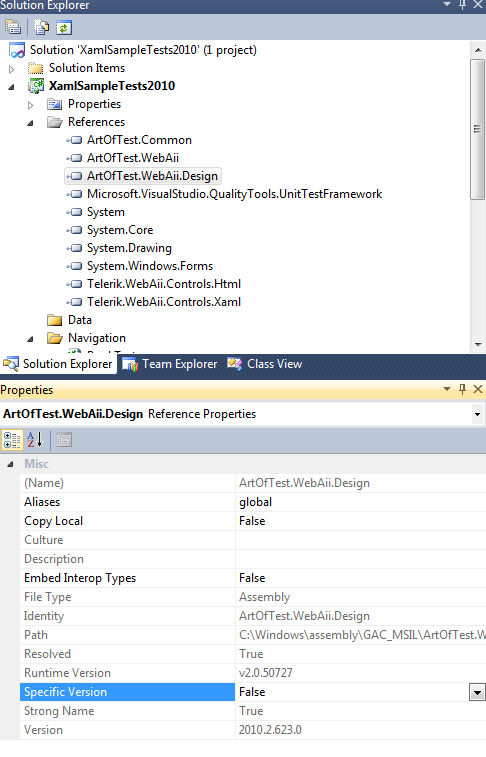Click the Copy Local value False
This screenshot has width=486, height=757.
(x=252, y=521)
